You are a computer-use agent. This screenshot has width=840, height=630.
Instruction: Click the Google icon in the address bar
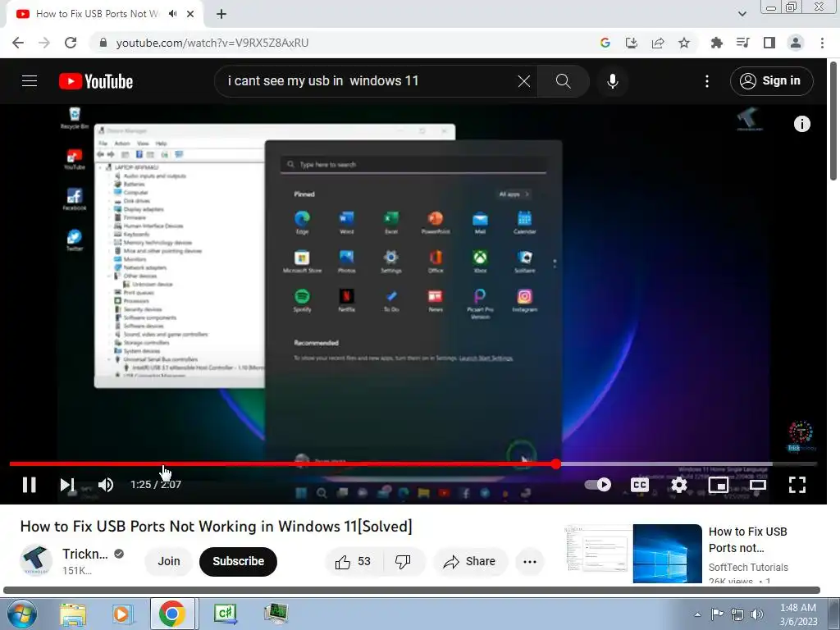[605, 43]
